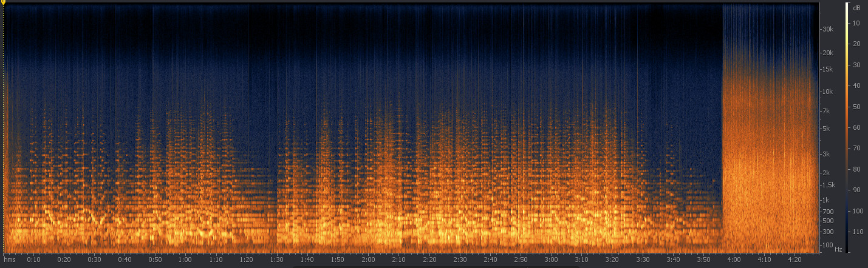This screenshot has height=268, width=868.
Task: Select 3:00 on the time ruler
Action: [551, 260]
